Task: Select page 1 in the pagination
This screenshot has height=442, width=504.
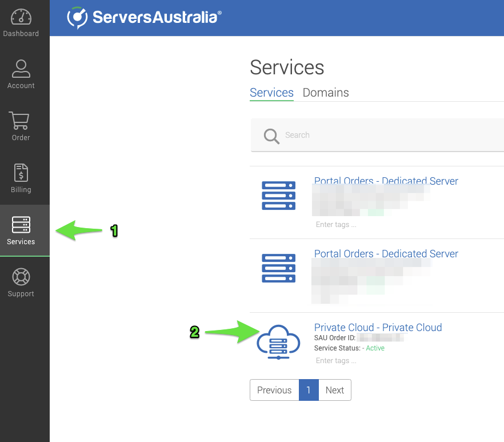Action: tap(309, 390)
